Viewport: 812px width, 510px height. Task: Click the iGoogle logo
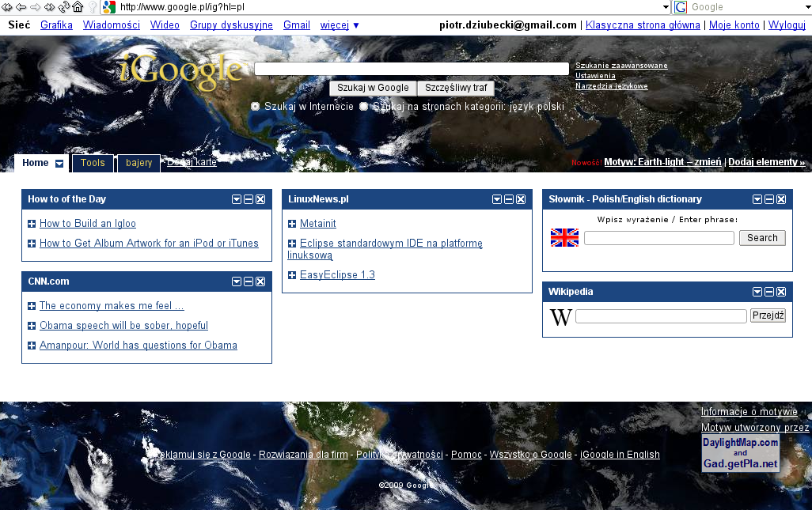181,73
